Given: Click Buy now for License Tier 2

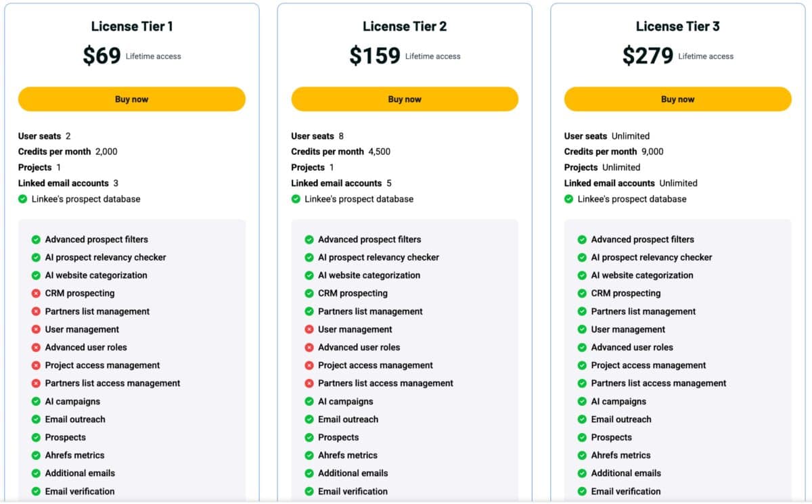Looking at the screenshot, I should click(x=405, y=99).
